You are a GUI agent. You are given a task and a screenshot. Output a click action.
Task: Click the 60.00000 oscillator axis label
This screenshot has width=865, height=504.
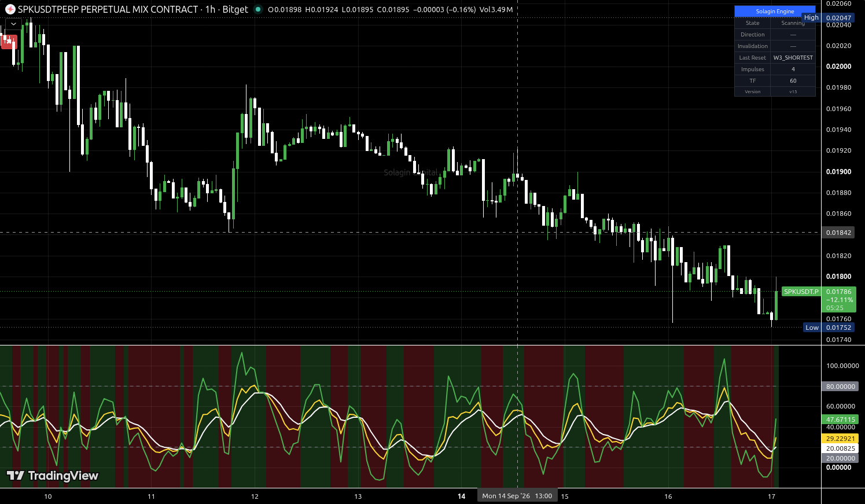(841, 406)
